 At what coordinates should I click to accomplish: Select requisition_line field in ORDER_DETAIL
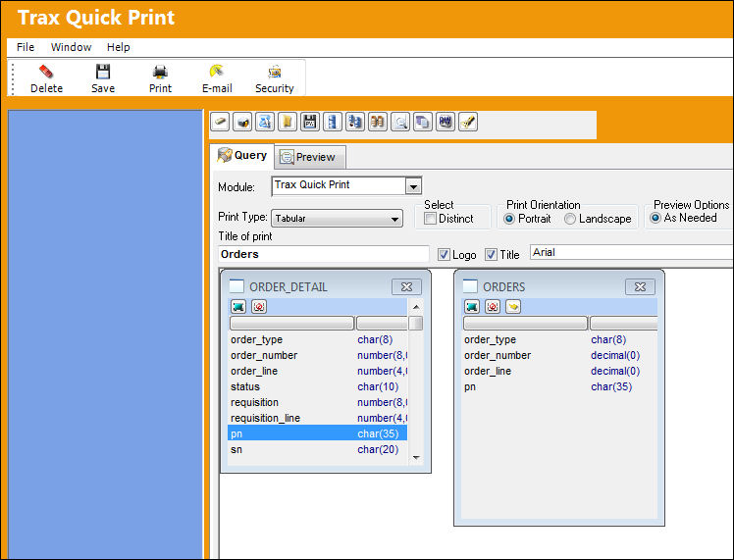(317, 418)
